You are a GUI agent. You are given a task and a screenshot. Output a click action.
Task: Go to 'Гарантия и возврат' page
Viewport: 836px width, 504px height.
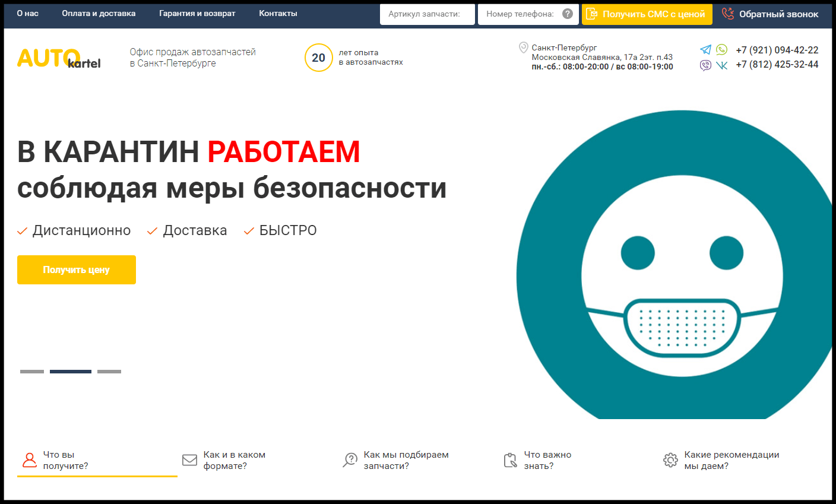point(197,13)
